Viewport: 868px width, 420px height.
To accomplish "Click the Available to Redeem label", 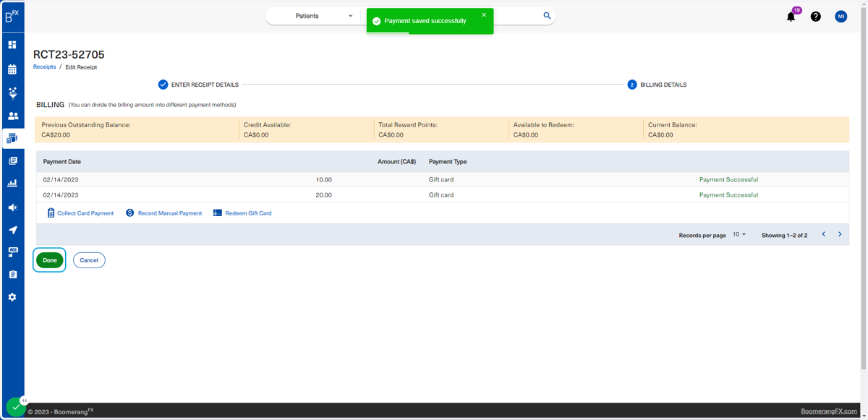I will coord(544,125).
